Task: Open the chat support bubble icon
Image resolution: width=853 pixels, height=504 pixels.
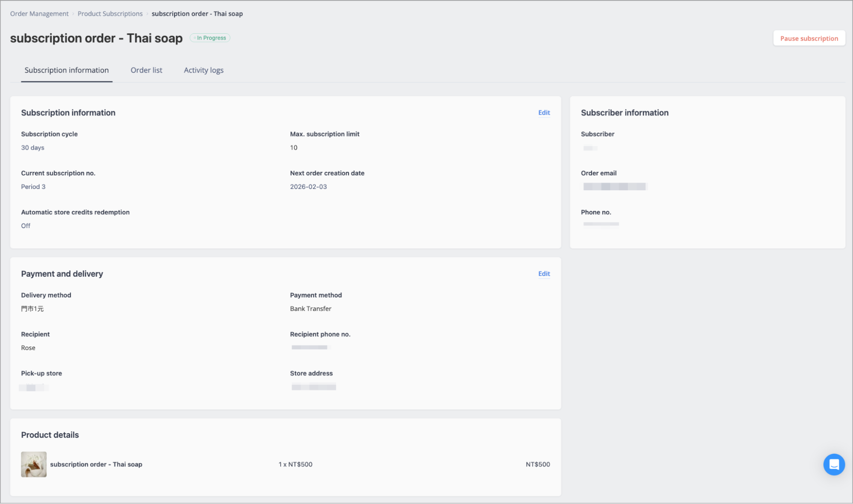Action: tap(834, 464)
